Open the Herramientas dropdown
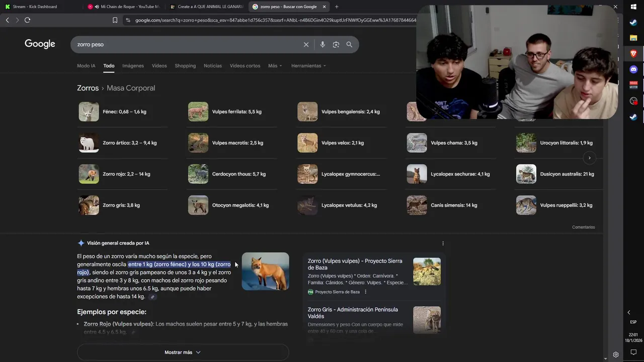 (x=308, y=66)
